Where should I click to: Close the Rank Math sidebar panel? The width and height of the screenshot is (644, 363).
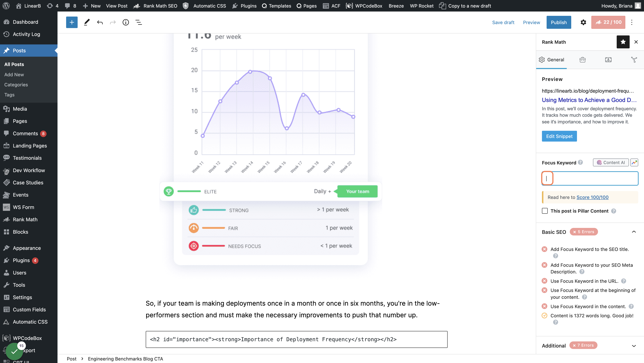pos(636,42)
